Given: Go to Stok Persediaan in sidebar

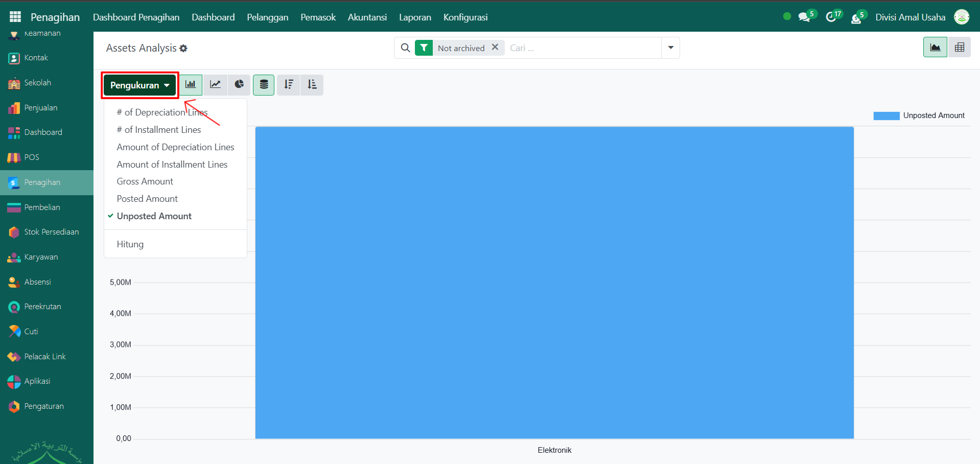Looking at the screenshot, I should tap(51, 232).
